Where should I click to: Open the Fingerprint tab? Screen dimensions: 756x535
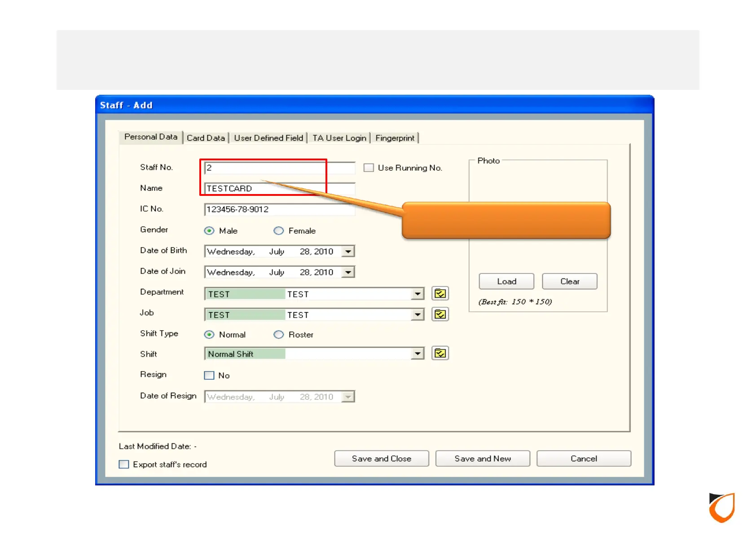pyautogui.click(x=395, y=138)
